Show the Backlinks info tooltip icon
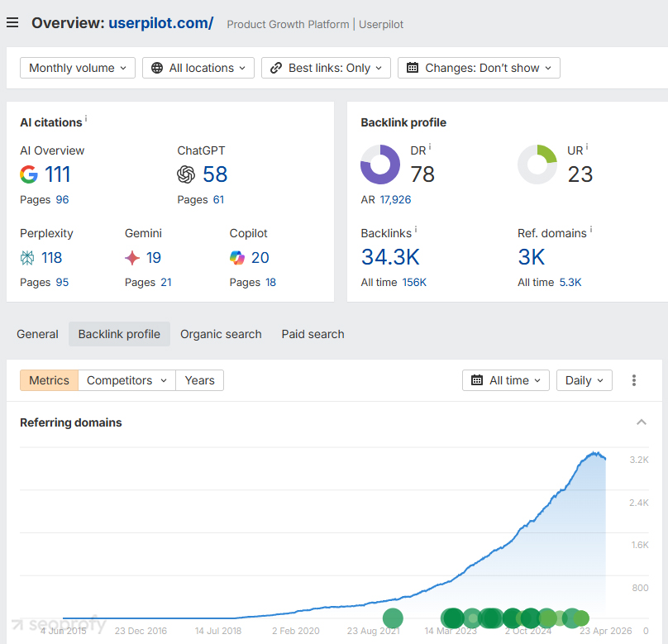This screenshot has height=644, width=668. pyautogui.click(x=416, y=230)
